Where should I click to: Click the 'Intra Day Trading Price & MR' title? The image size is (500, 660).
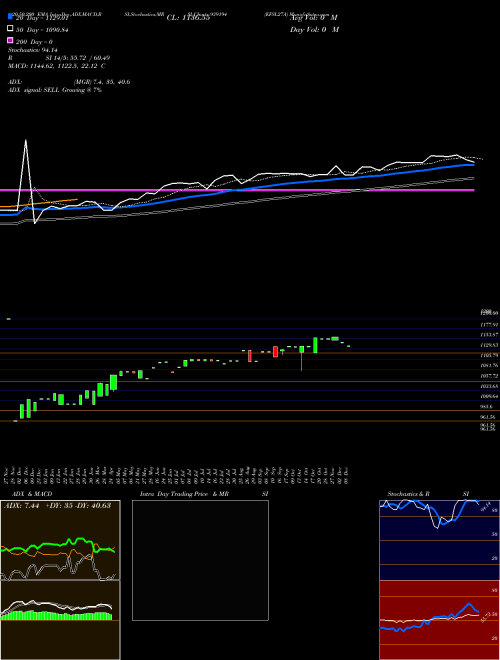[x=184, y=494]
